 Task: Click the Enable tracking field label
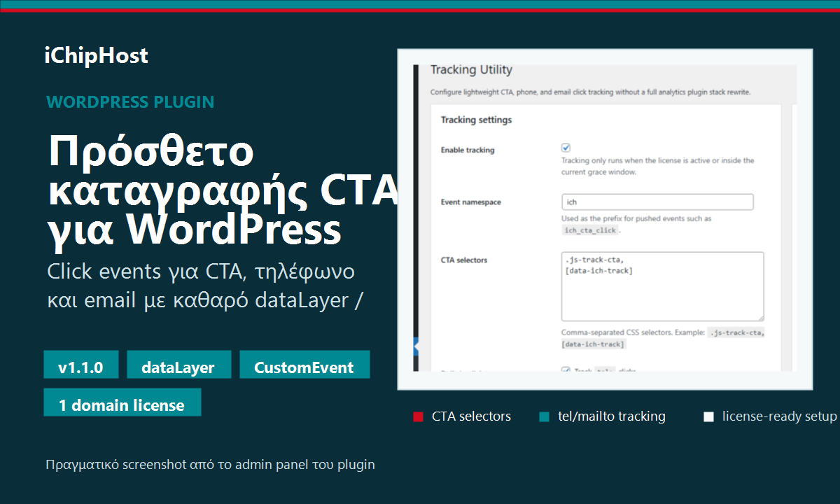coord(467,150)
